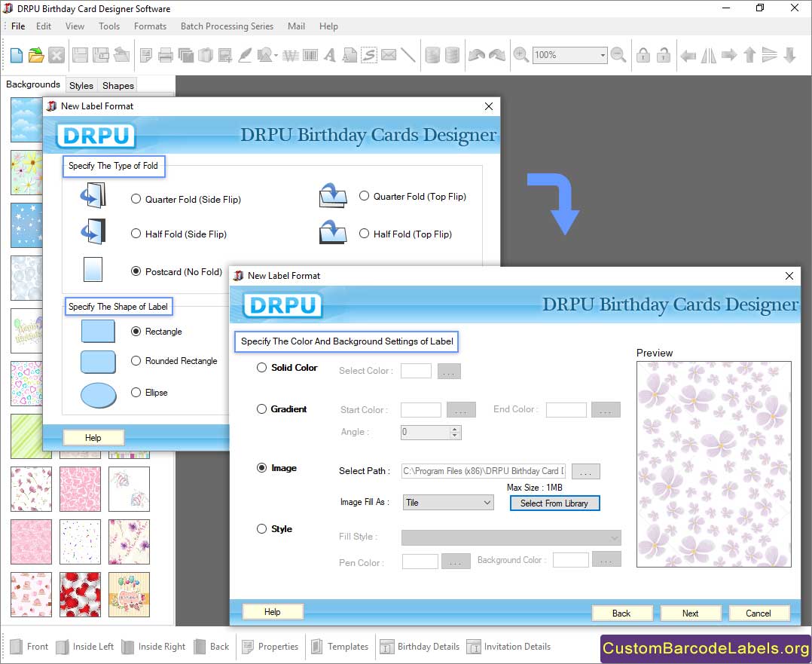Viewport: 812px width, 664px height.
Task: Open the zoom percentage dropdown
Action: click(603, 55)
